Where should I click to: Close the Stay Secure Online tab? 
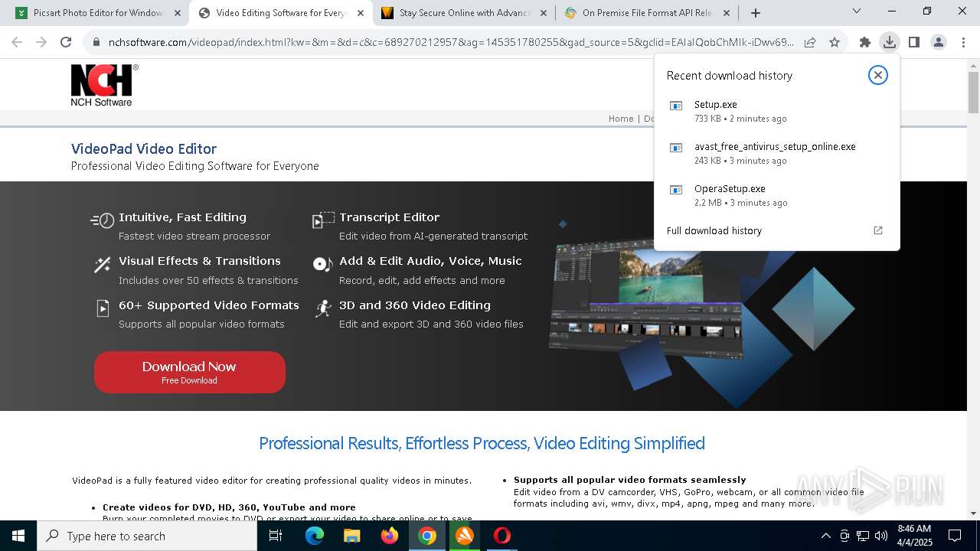point(544,12)
